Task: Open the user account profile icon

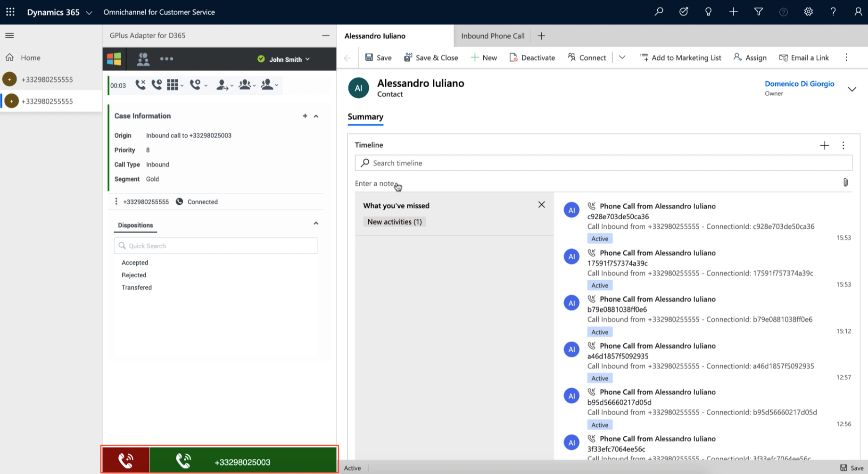Action: 858,12
